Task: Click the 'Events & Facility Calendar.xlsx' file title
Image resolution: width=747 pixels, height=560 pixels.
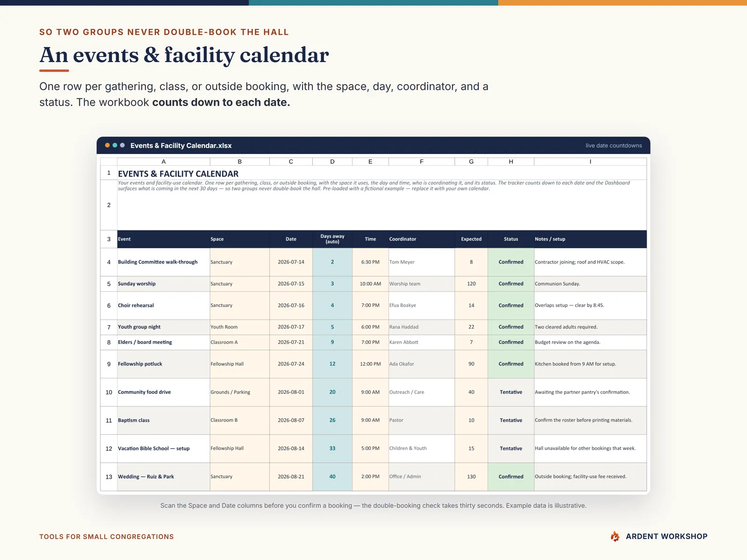Action: [x=181, y=146]
